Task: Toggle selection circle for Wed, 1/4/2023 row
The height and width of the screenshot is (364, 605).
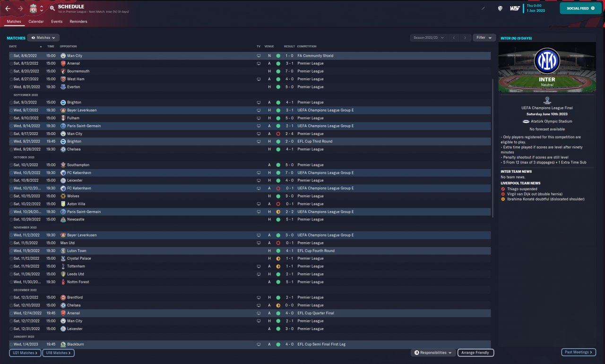Action: coord(11,344)
